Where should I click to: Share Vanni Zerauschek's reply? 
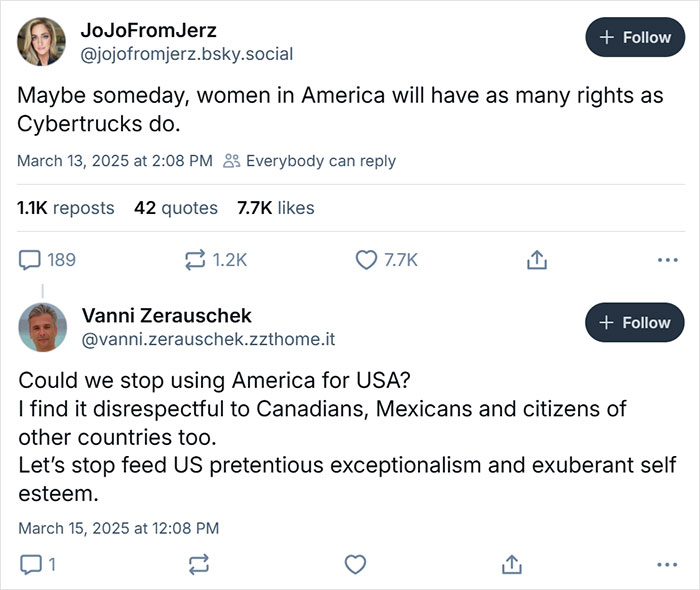click(513, 565)
